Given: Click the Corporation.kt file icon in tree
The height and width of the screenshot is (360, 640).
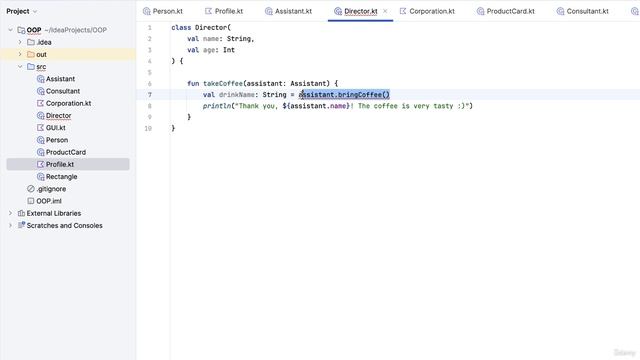Looking at the screenshot, I should point(40,103).
